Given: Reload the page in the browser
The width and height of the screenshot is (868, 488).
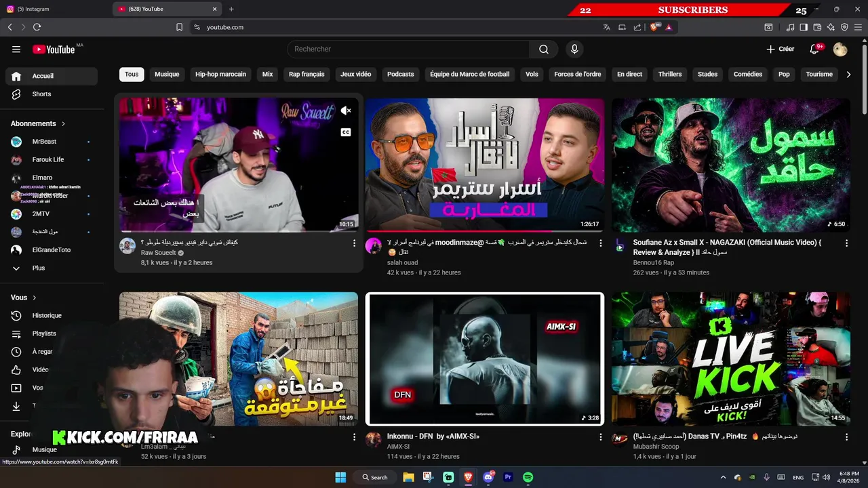Looking at the screenshot, I should pyautogui.click(x=37, y=27).
